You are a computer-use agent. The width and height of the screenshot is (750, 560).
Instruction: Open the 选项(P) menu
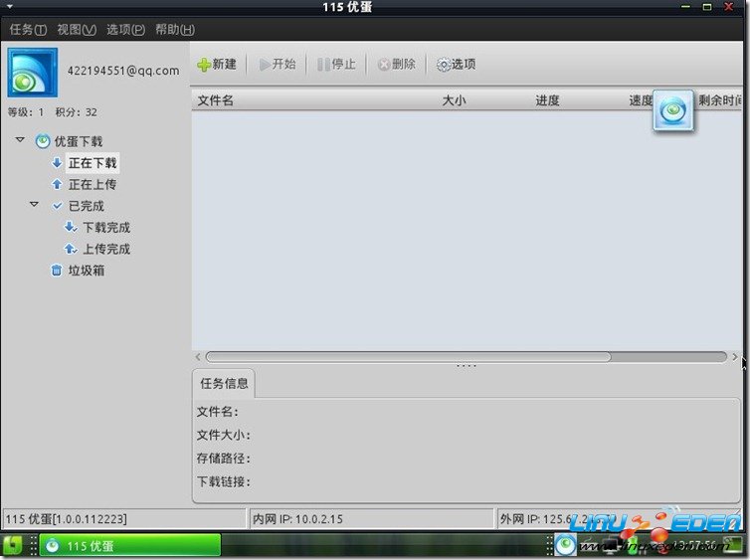pyautogui.click(x=125, y=30)
